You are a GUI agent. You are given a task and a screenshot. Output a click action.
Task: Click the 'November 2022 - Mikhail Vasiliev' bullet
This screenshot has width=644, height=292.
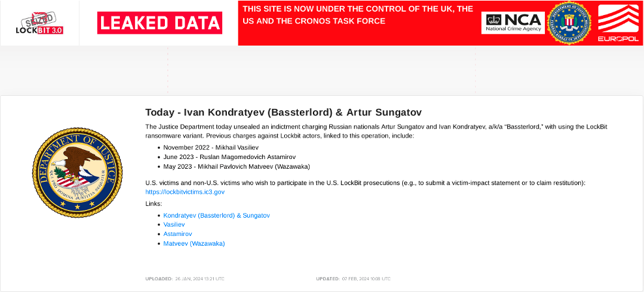pyautogui.click(x=211, y=147)
